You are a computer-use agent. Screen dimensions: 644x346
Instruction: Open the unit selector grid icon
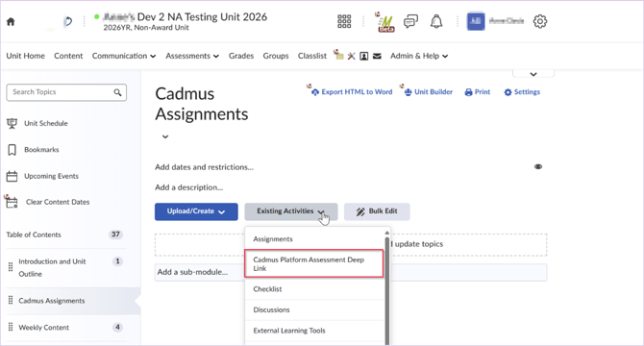click(344, 21)
